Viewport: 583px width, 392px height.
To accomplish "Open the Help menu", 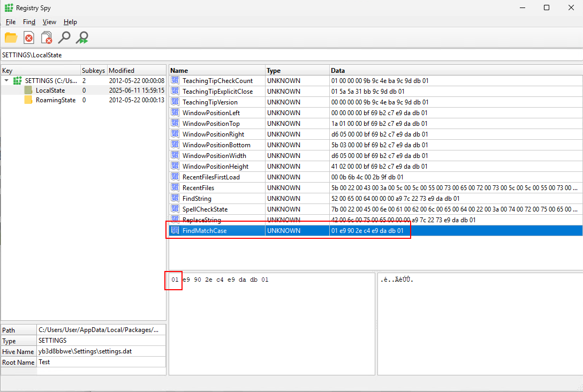I will coord(70,22).
